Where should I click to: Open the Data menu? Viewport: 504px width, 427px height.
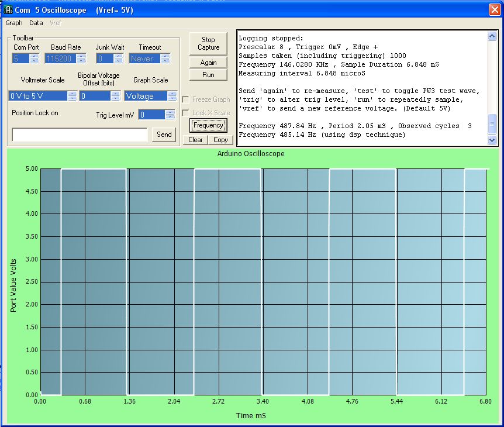pos(36,23)
